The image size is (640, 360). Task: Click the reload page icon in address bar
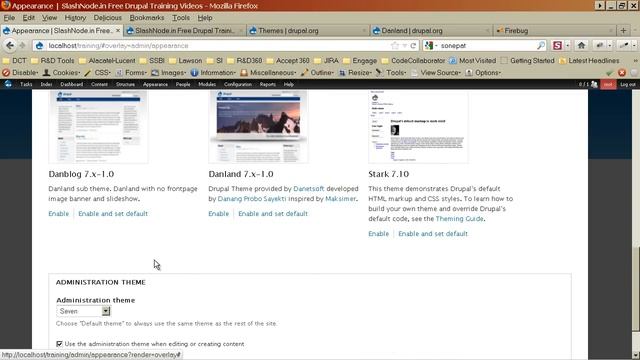tap(413, 46)
